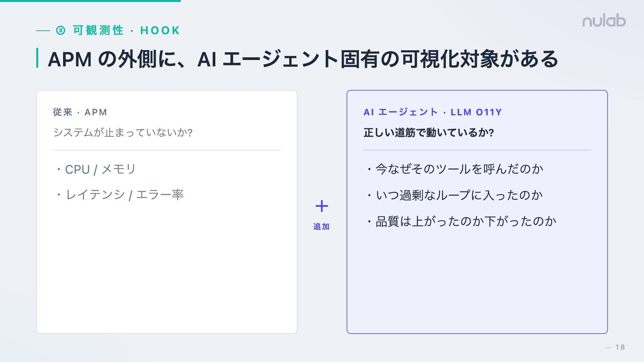Click the teal accent bar beside the title

pos(37,58)
